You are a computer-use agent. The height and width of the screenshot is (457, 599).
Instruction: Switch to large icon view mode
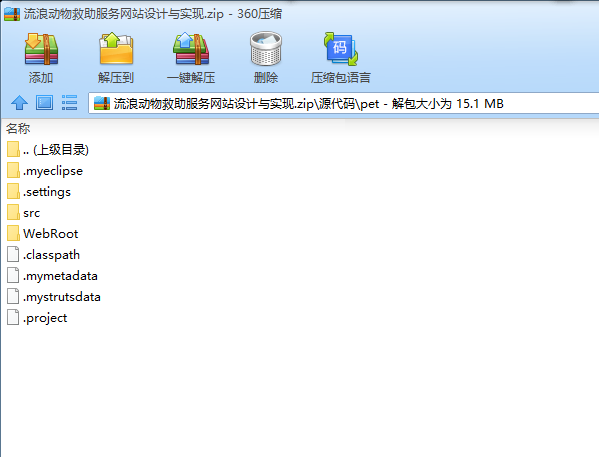[x=44, y=103]
